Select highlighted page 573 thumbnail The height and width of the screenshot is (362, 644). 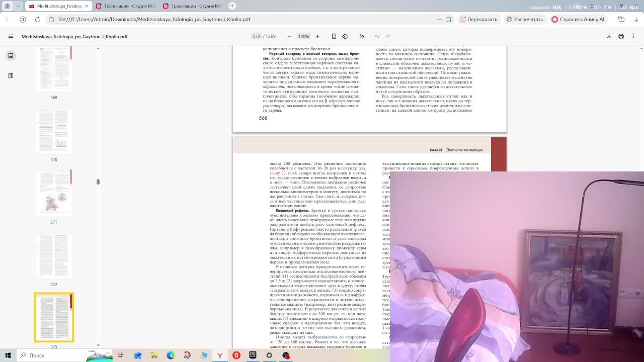pos(54,317)
